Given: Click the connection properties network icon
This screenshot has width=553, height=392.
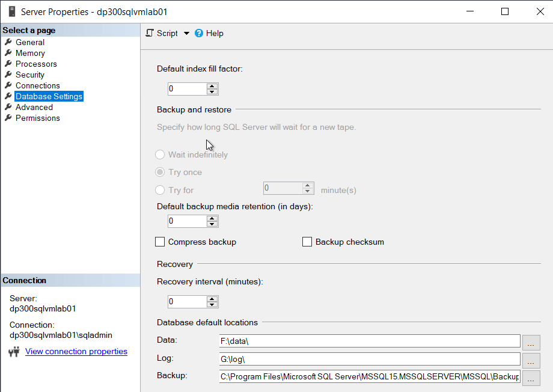Looking at the screenshot, I should tap(14, 352).
